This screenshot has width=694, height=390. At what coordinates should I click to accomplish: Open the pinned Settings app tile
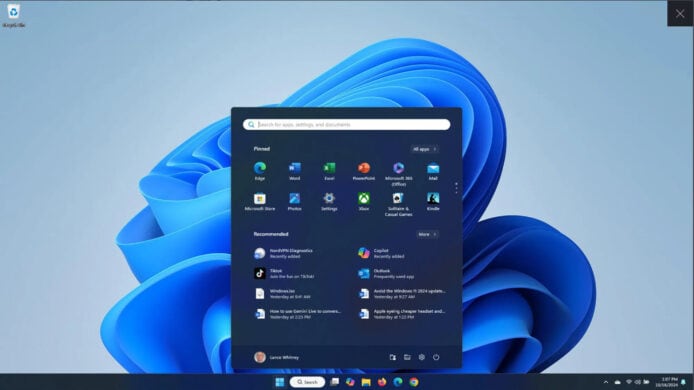pyautogui.click(x=329, y=201)
